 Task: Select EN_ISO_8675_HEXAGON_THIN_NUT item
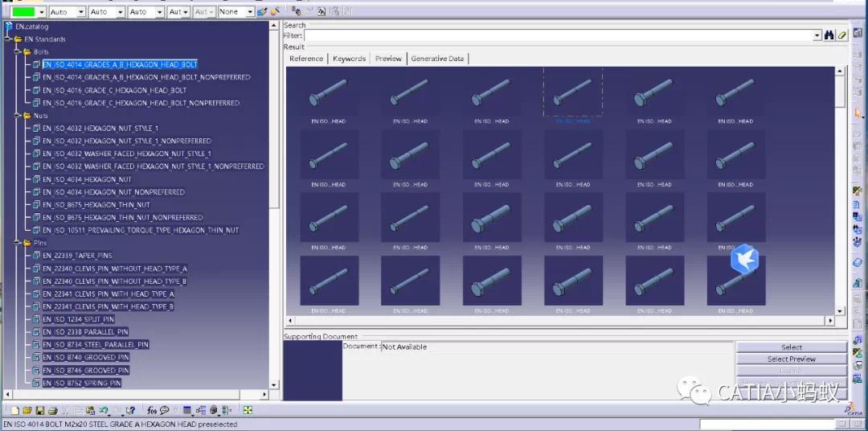[x=96, y=205]
